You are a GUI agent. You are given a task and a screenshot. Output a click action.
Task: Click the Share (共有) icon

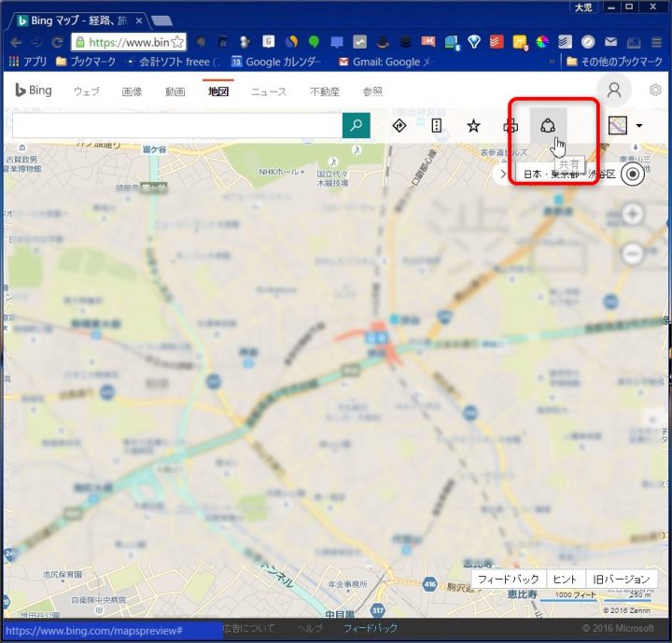click(548, 126)
